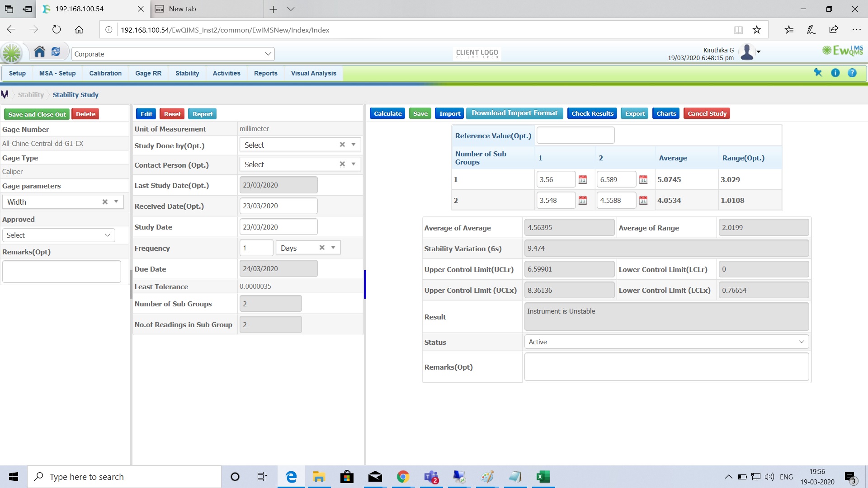Open calendar icon next to value 4.5588
Screen dimensions: 868x488
pos(643,201)
